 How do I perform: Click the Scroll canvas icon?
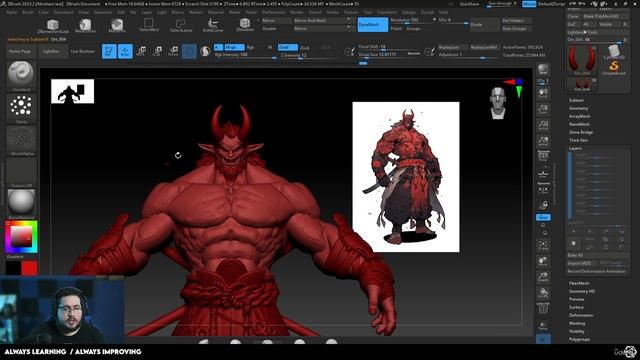[x=543, y=93]
